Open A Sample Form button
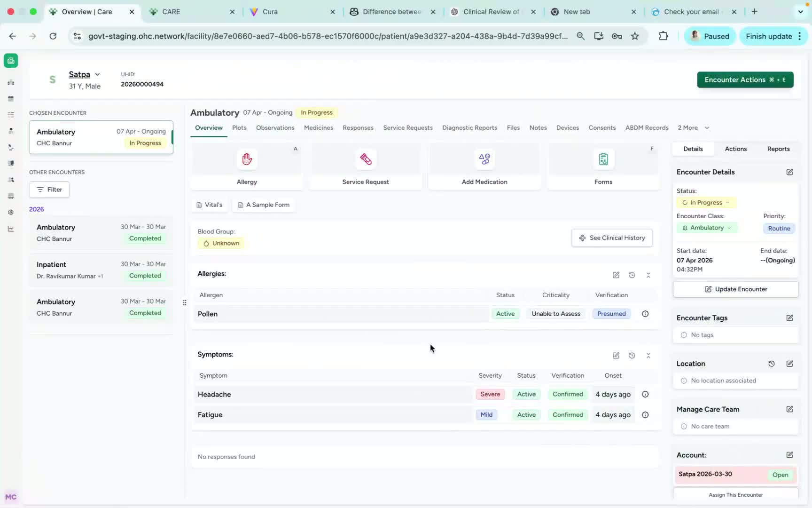 pyautogui.click(x=264, y=205)
